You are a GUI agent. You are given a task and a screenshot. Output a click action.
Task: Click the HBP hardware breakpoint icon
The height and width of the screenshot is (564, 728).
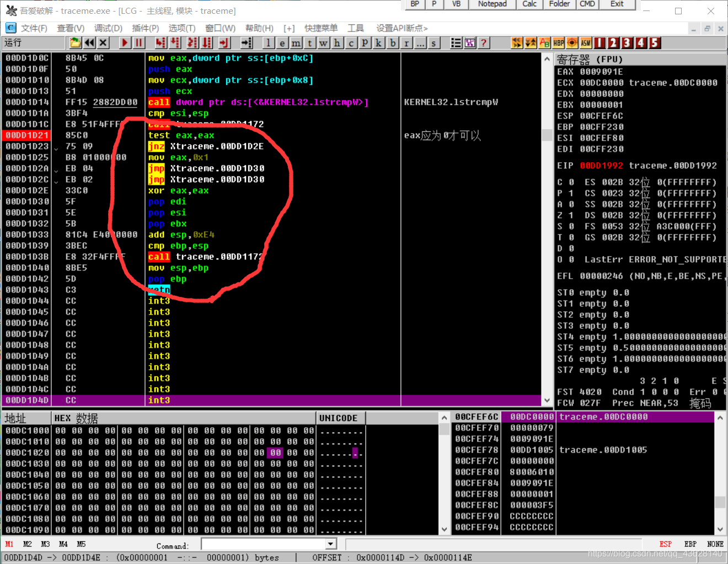[559, 43]
